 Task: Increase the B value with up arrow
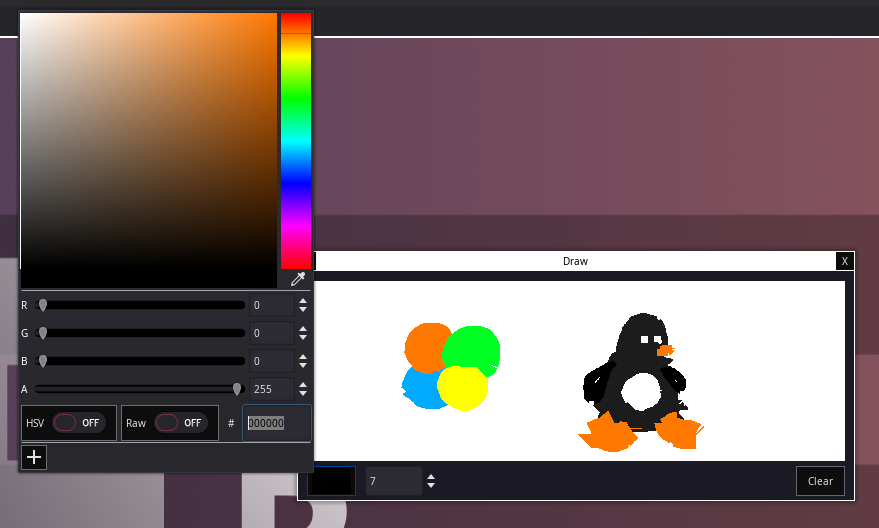pyautogui.click(x=303, y=357)
